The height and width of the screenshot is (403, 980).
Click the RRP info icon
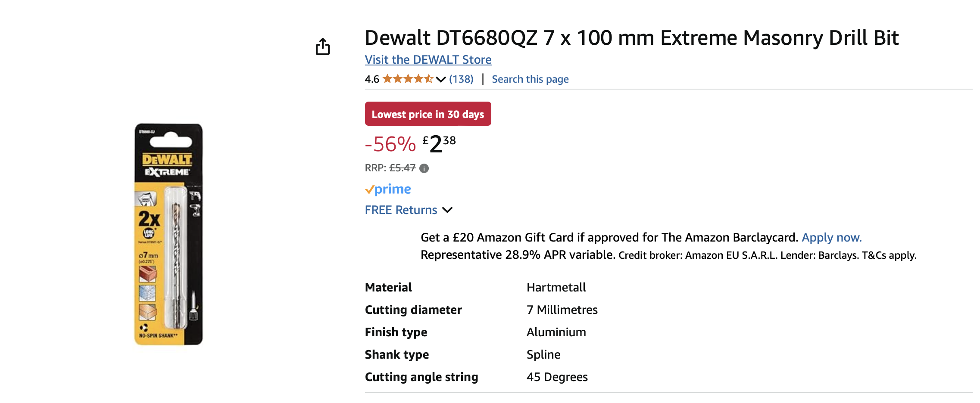point(424,168)
